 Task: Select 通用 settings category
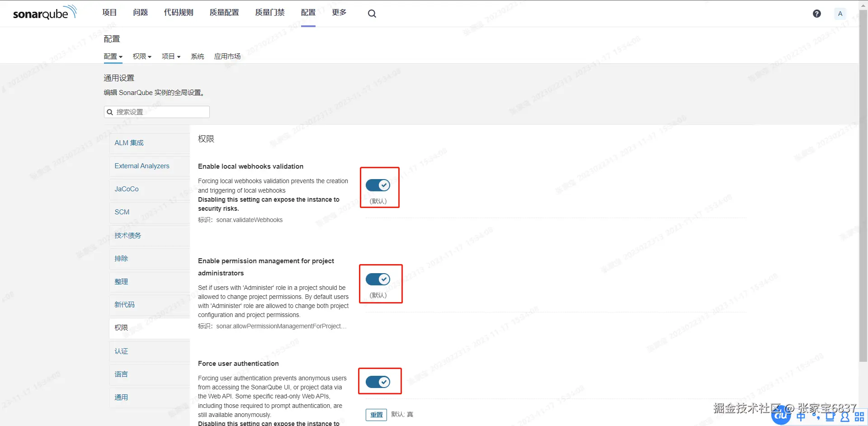[x=149, y=398]
